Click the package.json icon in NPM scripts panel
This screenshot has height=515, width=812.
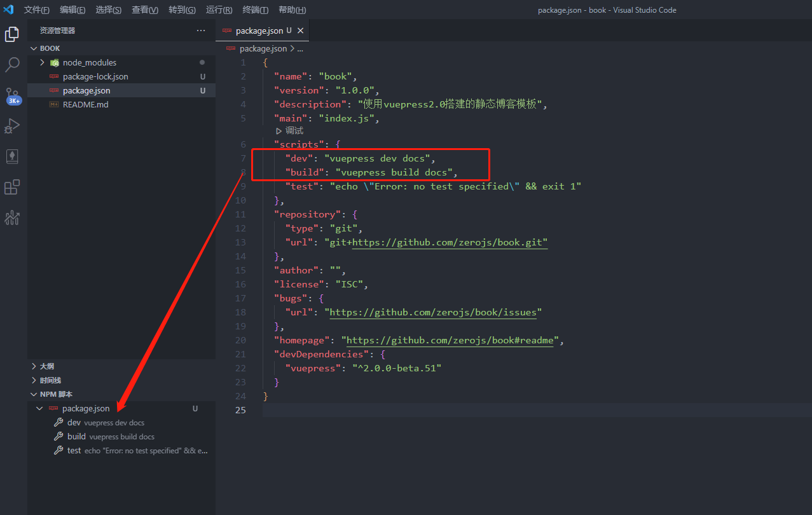tap(53, 409)
